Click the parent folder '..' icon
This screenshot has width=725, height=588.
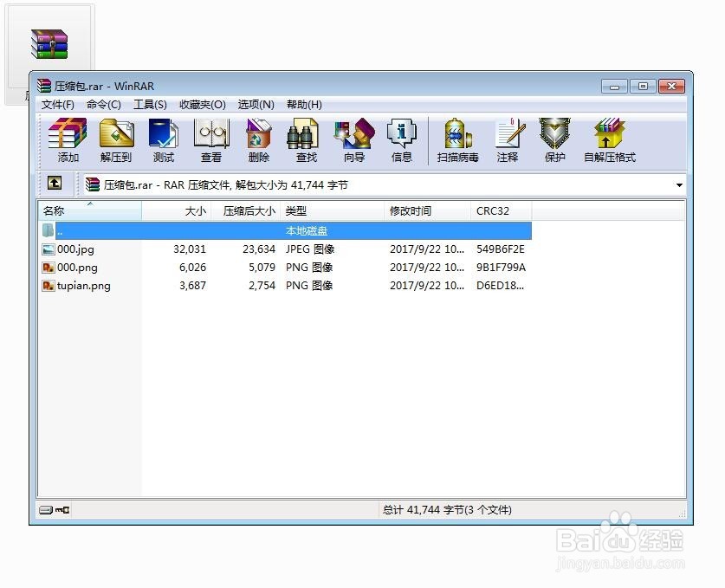point(49,230)
